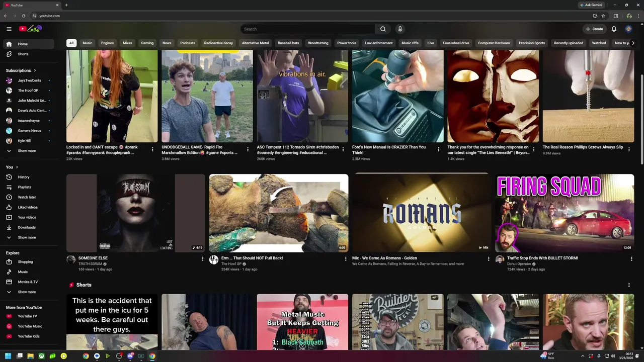Open options for Ford's New Manual short
The width and height of the screenshot is (644, 362).
coord(438,149)
